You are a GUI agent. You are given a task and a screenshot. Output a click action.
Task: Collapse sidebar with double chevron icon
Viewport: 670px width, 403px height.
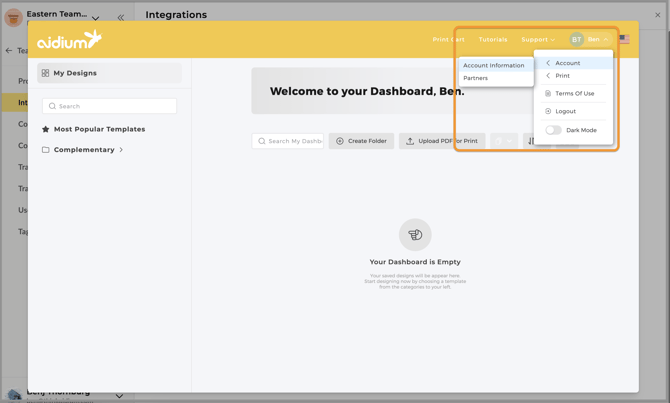point(121,17)
